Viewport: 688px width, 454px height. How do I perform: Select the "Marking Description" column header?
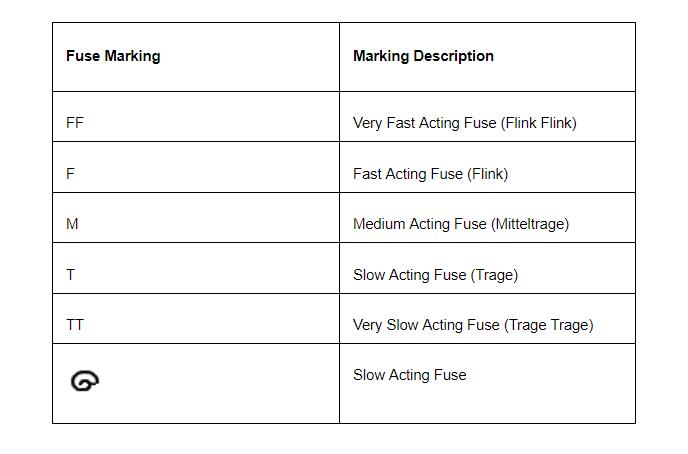click(x=423, y=56)
